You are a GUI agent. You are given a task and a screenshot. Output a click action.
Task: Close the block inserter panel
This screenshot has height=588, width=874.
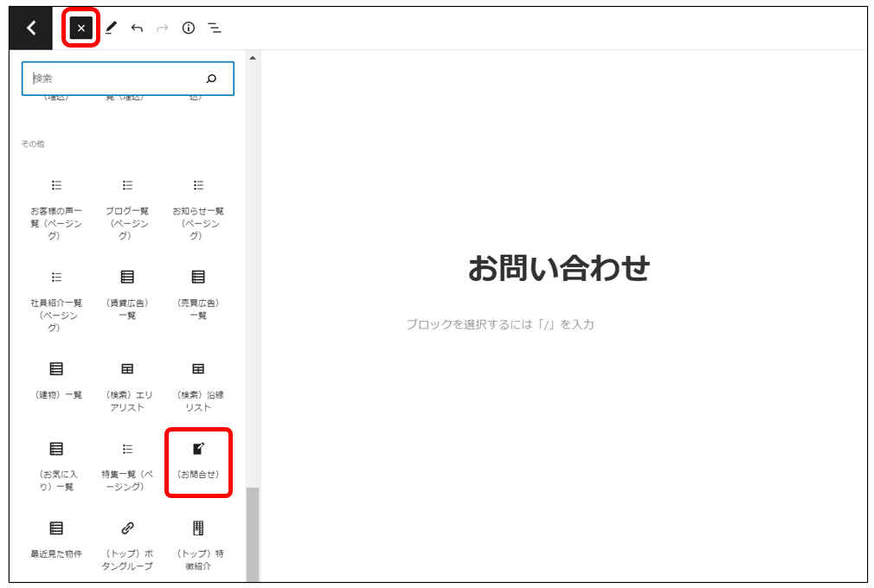80,29
